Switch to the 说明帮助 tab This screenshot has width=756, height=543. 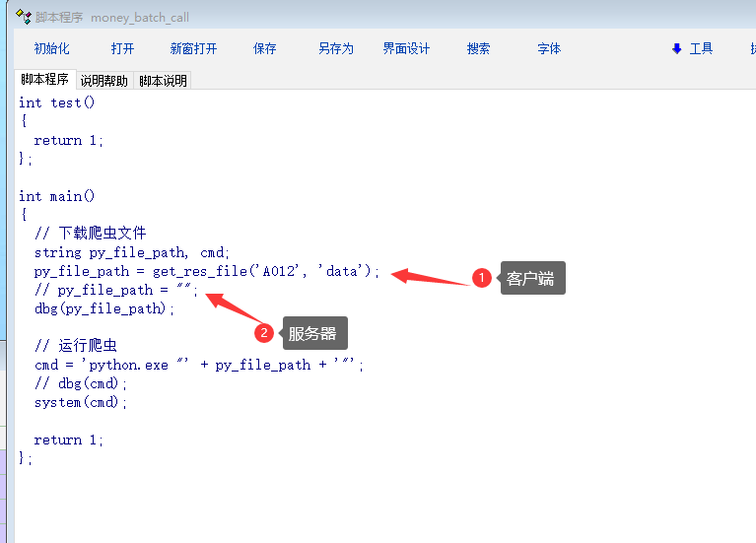tap(104, 81)
